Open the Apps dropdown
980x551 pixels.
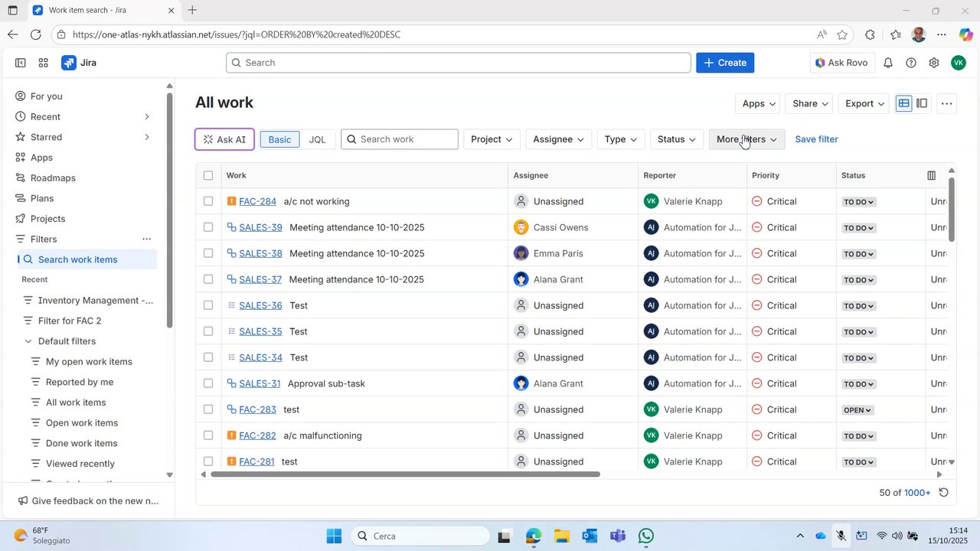pos(759,103)
